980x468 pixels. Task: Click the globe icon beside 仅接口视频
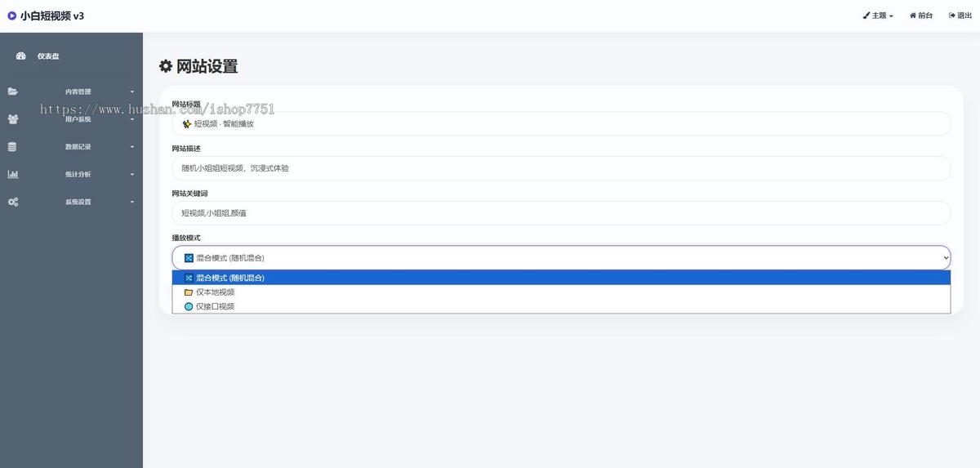pyautogui.click(x=189, y=307)
